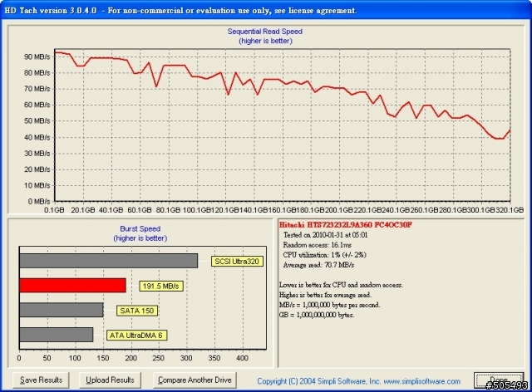Click the 'GB = 1,000,000,000 bytes' note
Viewport: 532px width, 392px height.
[x=317, y=315]
